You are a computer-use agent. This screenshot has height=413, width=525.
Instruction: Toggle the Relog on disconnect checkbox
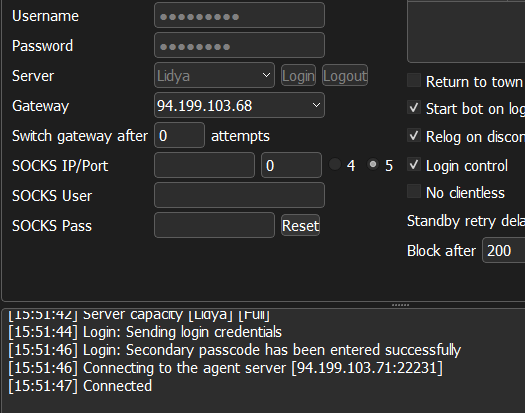tap(414, 135)
